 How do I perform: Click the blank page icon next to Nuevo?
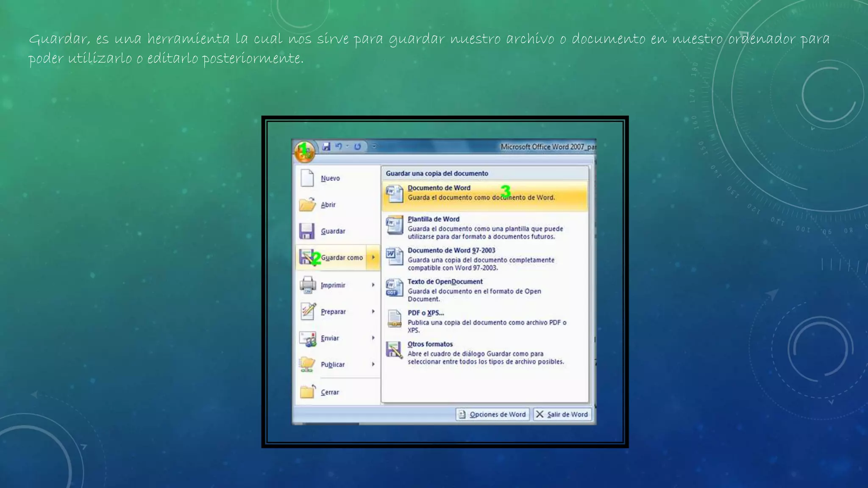tap(307, 178)
